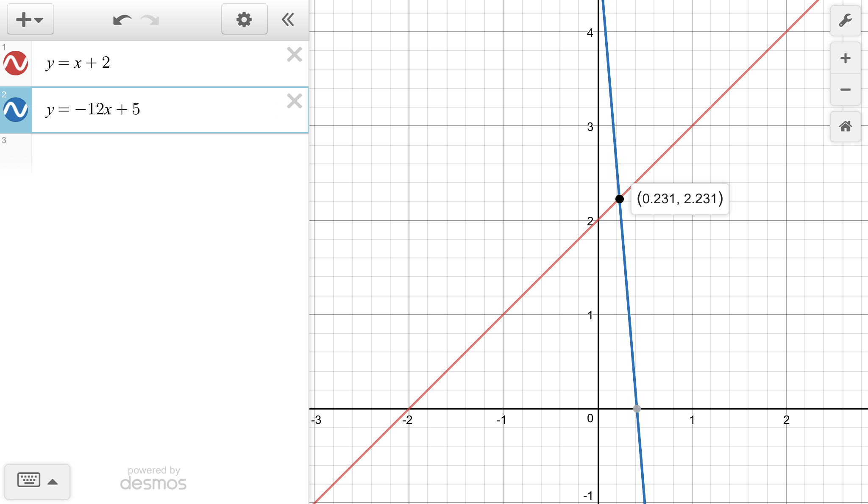Open the Add Item plus menu
The width and height of the screenshot is (868, 504).
[x=30, y=19]
